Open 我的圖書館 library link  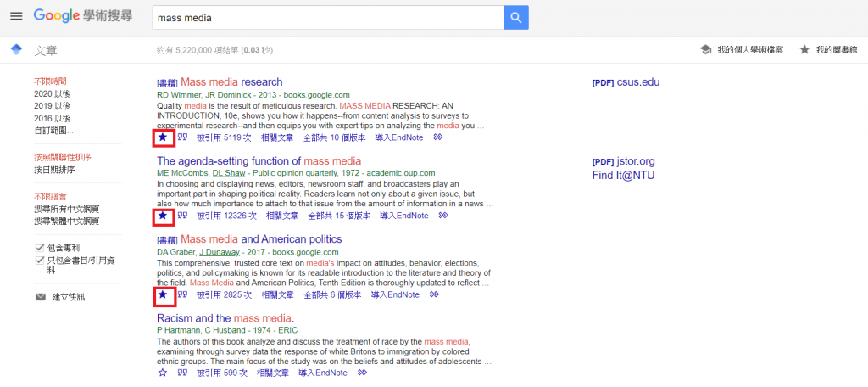837,50
